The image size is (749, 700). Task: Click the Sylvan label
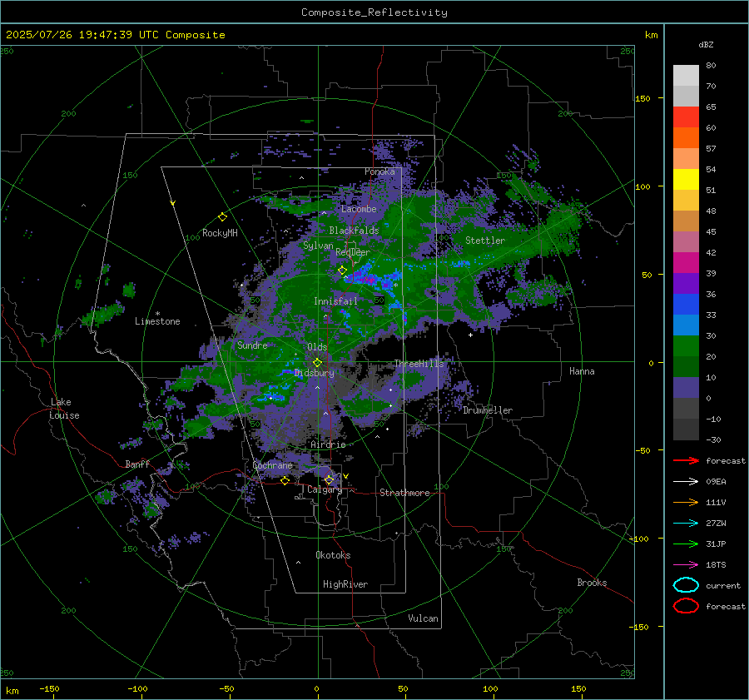point(318,246)
